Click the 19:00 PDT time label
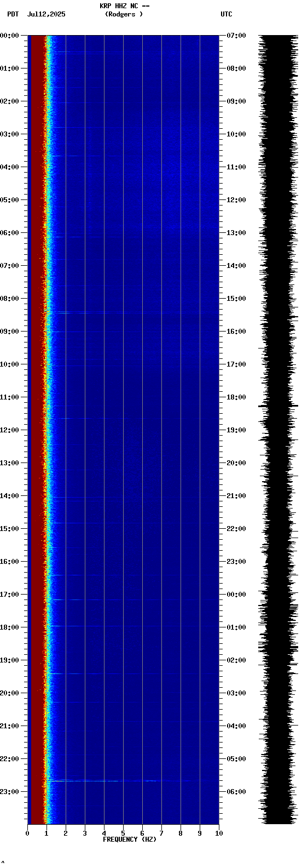 point(9,660)
